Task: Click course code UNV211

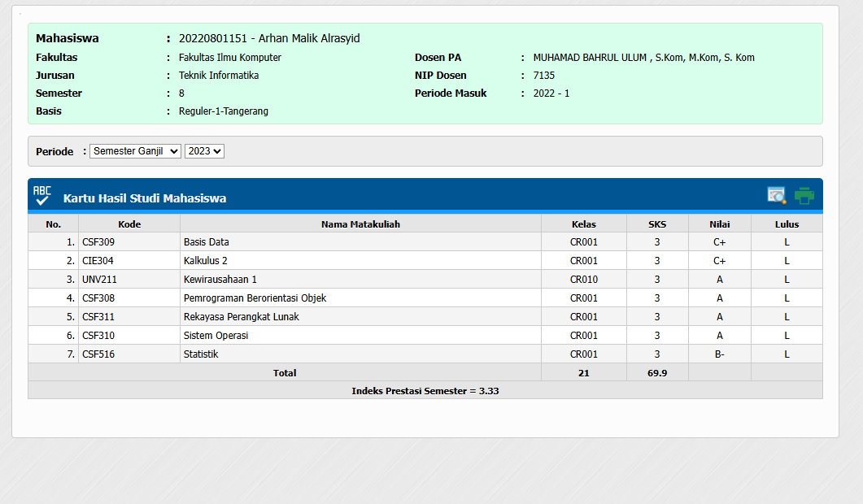Action: [x=99, y=280]
